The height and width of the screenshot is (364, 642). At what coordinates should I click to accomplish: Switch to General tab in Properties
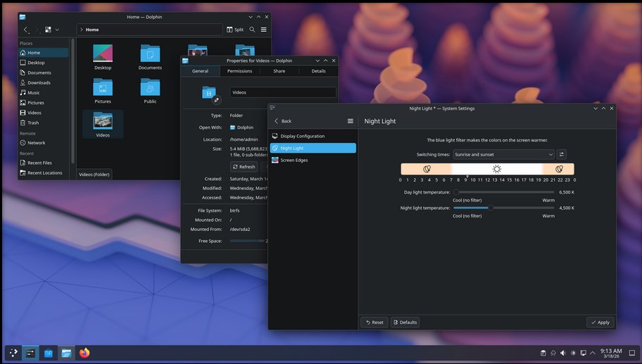(x=200, y=71)
